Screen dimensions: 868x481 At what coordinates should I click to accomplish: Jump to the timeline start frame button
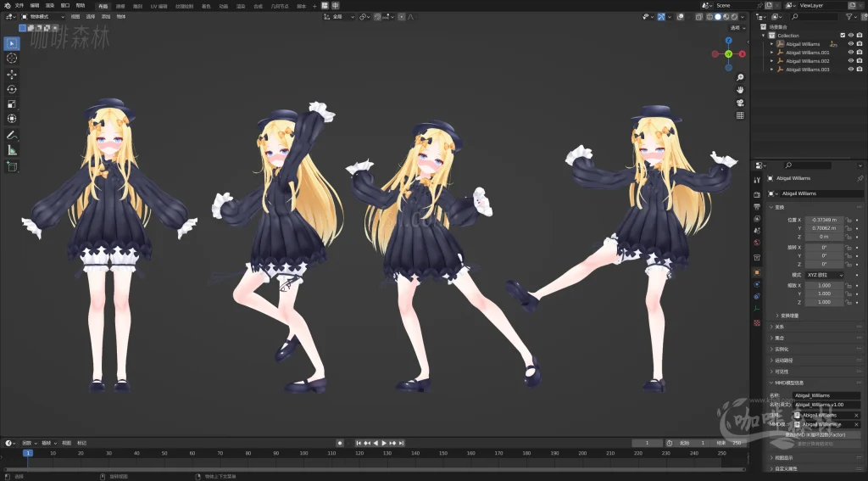pos(359,443)
